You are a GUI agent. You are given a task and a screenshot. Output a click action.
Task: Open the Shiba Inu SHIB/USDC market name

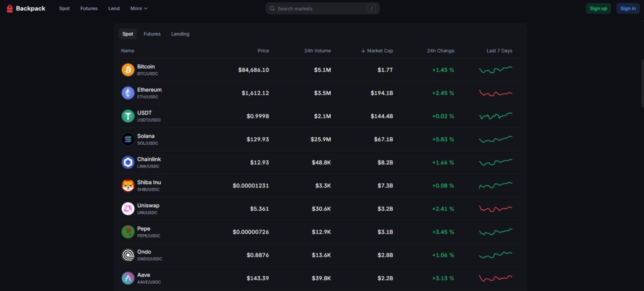click(x=149, y=186)
